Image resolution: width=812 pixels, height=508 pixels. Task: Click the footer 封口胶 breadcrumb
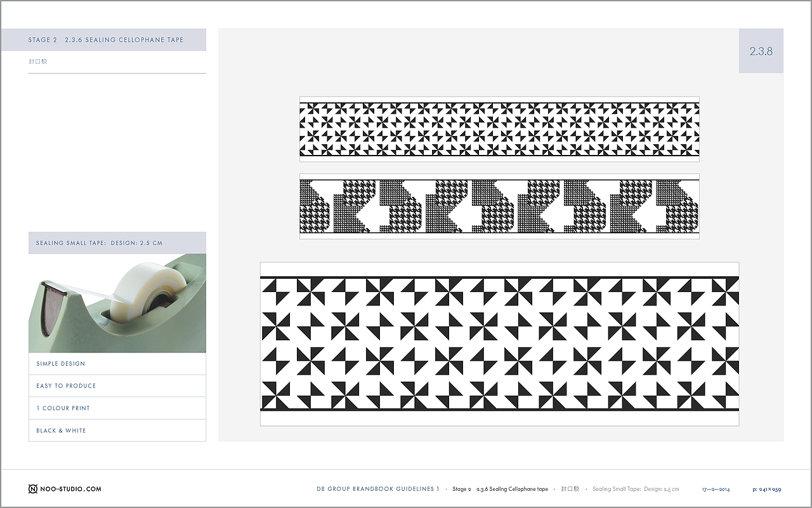(570, 489)
